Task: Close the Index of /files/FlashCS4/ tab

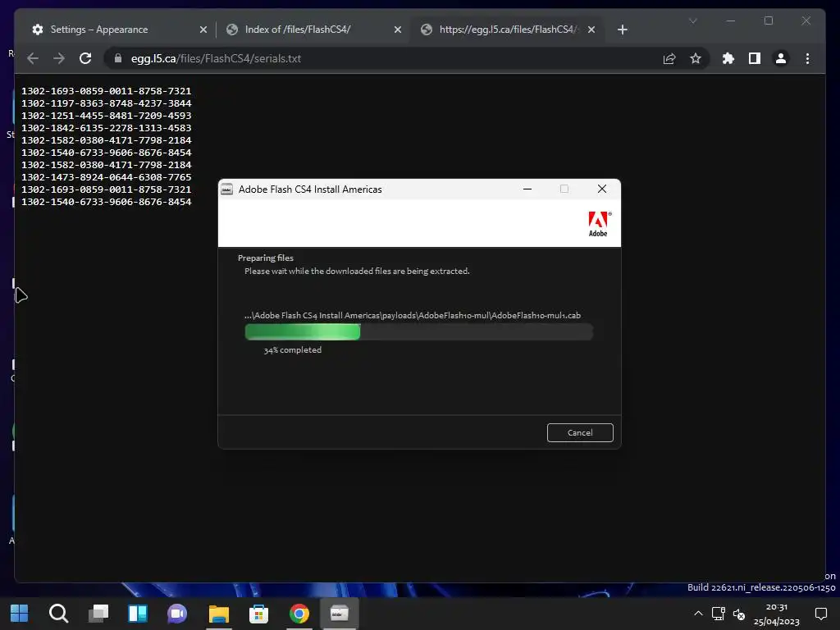Action: pos(398,30)
